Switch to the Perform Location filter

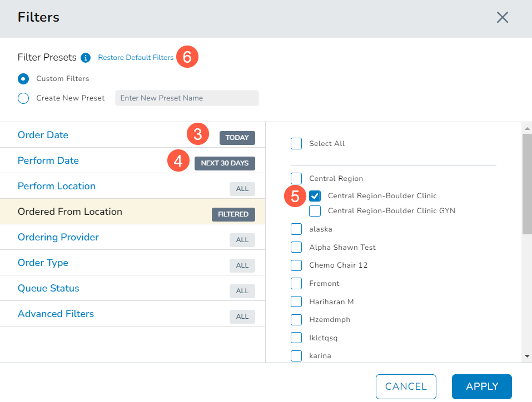[57, 186]
